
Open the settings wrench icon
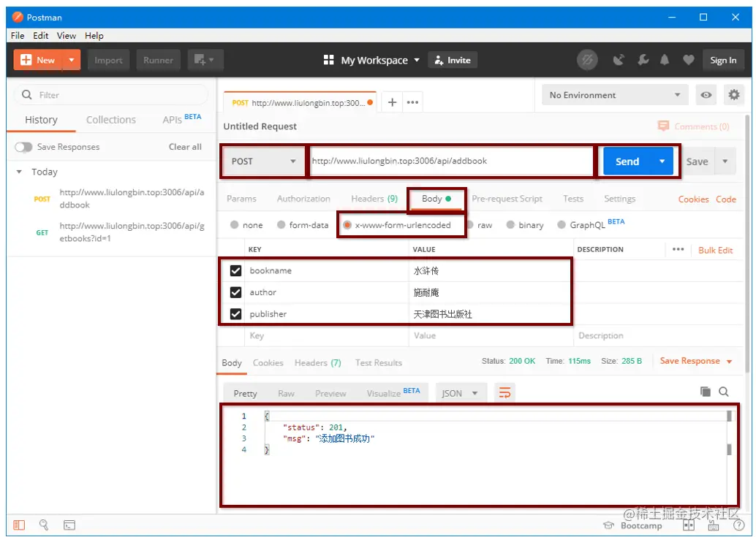coord(643,60)
